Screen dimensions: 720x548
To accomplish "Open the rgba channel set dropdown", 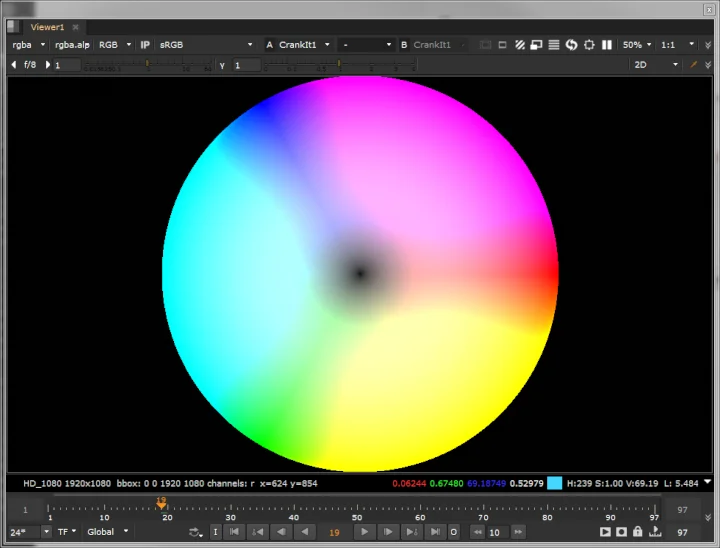I will click(x=28, y=45).
